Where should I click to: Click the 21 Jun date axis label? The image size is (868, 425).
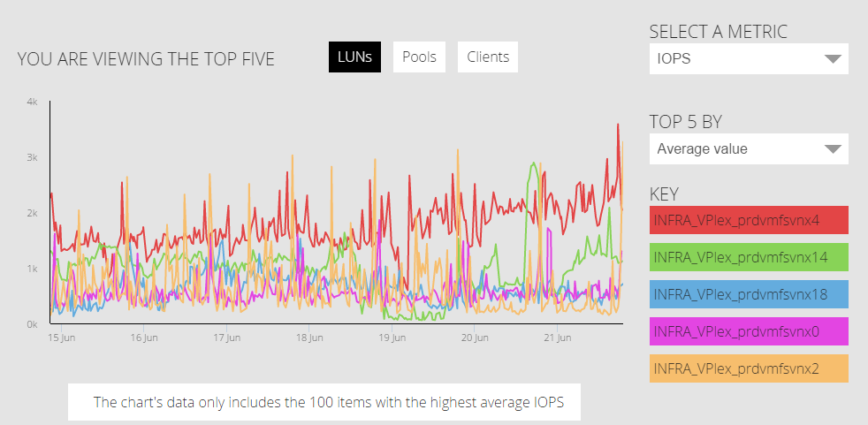point(557,338)
